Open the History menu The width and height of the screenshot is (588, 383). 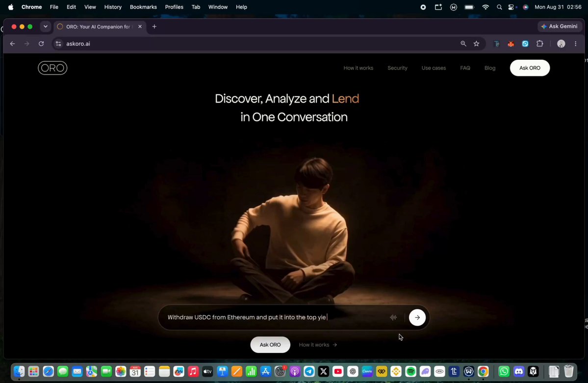coord(113,7)
